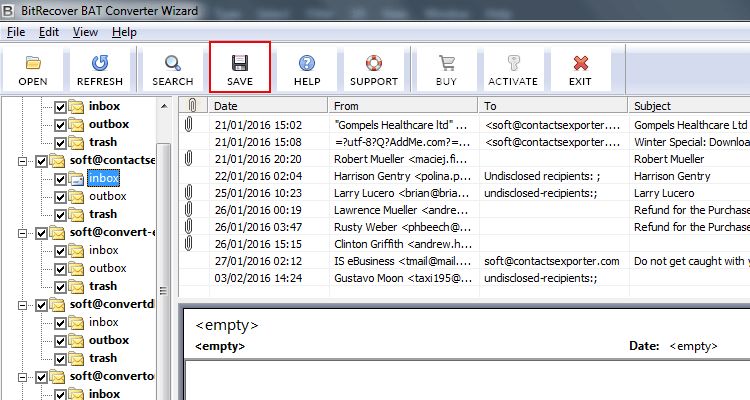Select the topmost trash folder in tree
Viewport: 750px width, 400px height.
(x=103, y=142)
